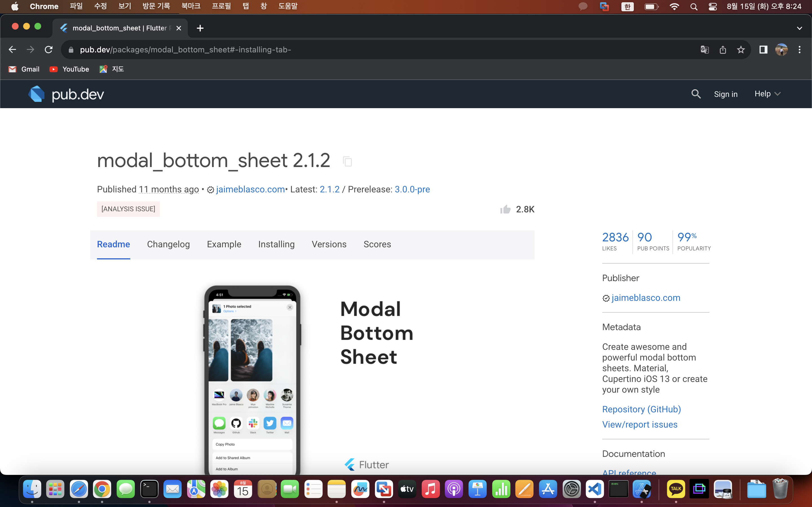Open Chrome three-dot menu
The height and width of the screenshot is (507, 812).
tap(800, 50)
